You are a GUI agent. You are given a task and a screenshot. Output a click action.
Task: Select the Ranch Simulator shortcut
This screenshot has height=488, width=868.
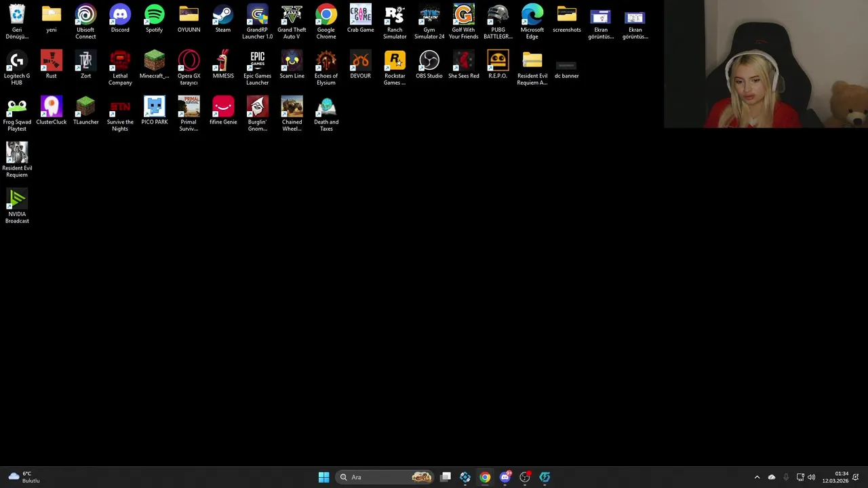pos(395,22)
